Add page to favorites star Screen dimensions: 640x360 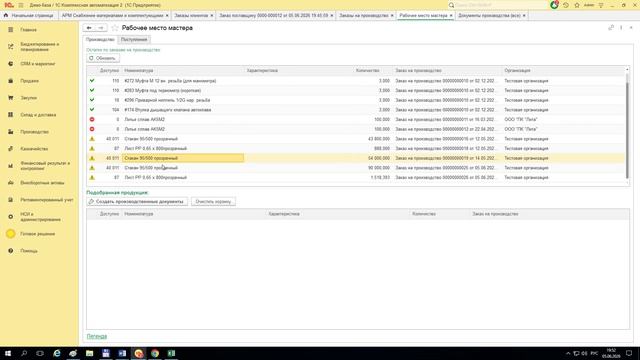115,28
